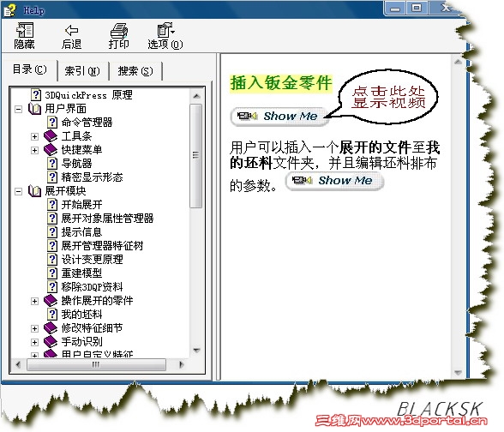The image size is (504, 432).
Task: Click the tree panel scroll down arrow
Action: point(196,351)
